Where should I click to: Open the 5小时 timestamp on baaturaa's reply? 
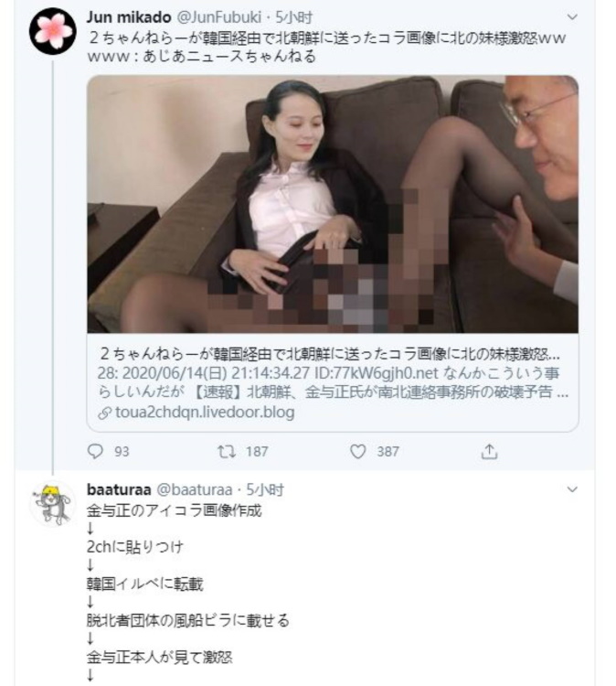coord(265,489)
